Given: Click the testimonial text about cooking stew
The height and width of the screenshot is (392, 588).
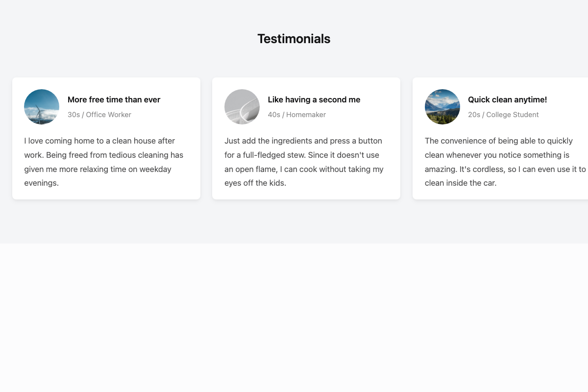Looking at the screenshot, I should pyautogui.click(x=304, y=162).
